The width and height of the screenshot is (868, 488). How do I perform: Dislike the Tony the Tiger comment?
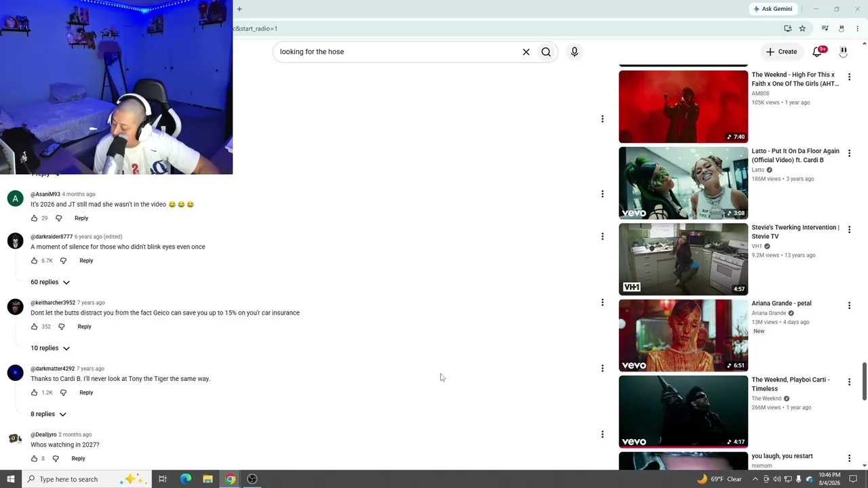63,392
